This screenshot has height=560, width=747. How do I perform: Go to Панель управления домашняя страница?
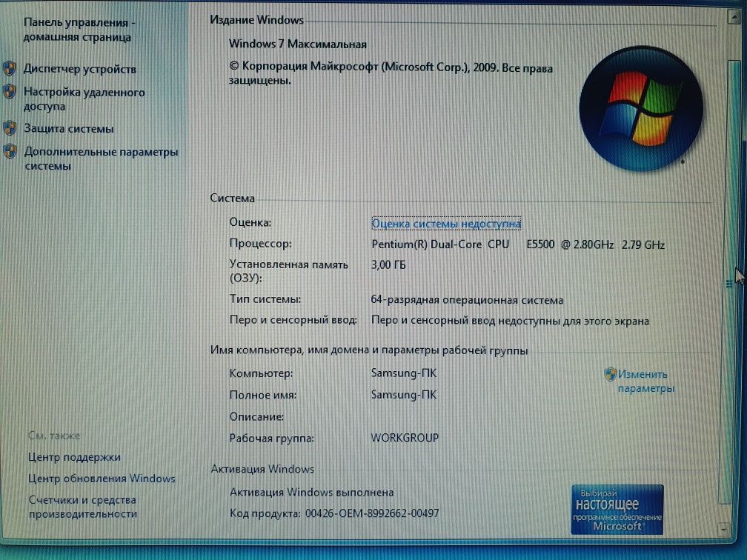(79, 30)
